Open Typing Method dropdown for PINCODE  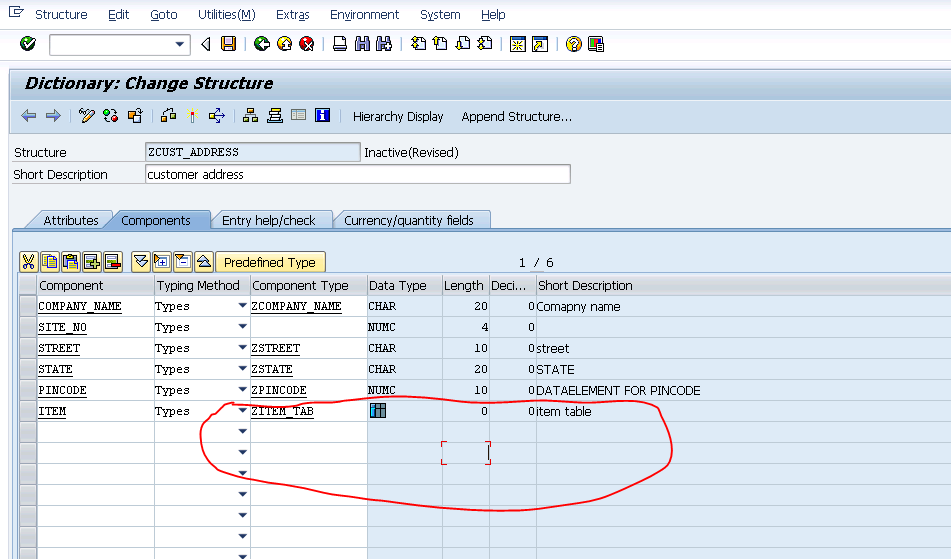tap(243, 389)
